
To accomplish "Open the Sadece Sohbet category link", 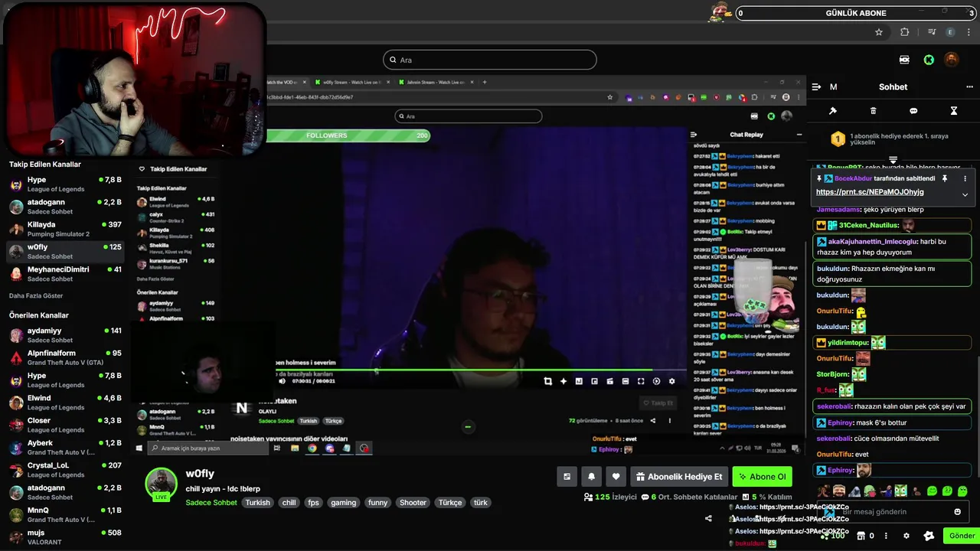I will (x=211, y=503).
